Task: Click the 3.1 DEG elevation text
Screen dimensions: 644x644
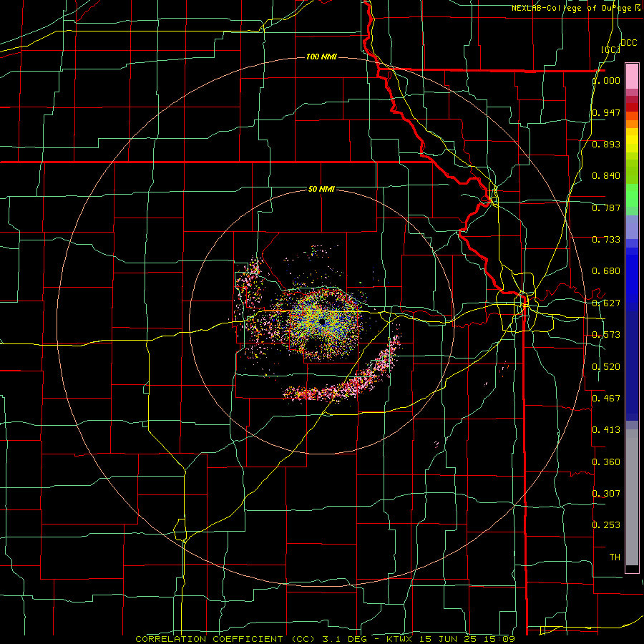Action: pyautogui.click(x=343, y=639)
